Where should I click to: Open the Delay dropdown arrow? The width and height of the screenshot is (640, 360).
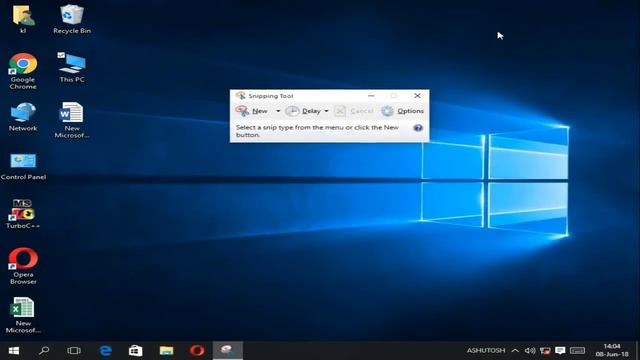(x=326, y=111)
